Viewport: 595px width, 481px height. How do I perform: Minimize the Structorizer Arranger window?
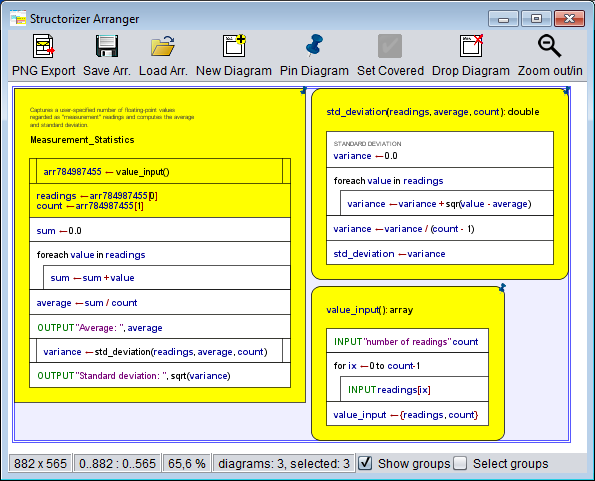coord(503,19)
